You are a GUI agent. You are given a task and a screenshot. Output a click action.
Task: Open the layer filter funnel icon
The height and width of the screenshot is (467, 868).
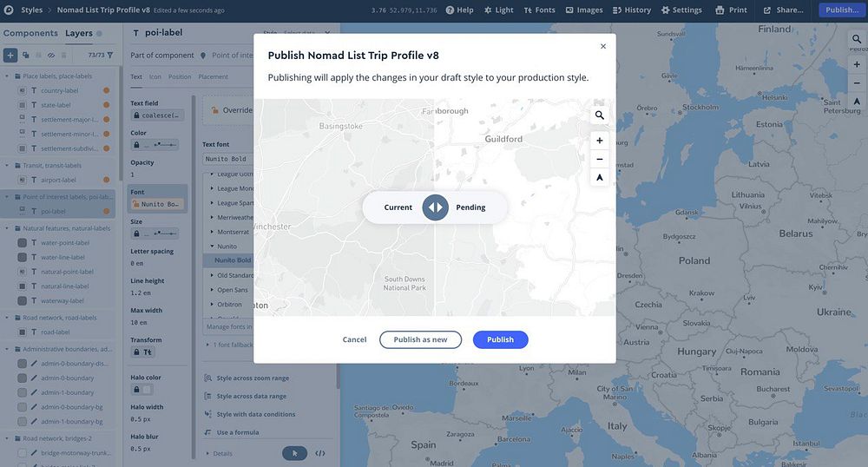pyautogui.click(x=110, y=55)
